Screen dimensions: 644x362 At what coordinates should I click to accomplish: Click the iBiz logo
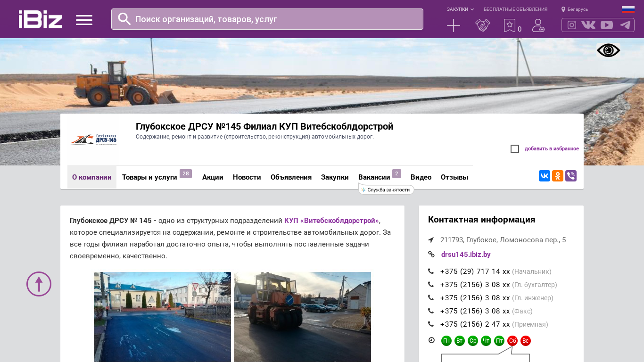pos(40,19)
